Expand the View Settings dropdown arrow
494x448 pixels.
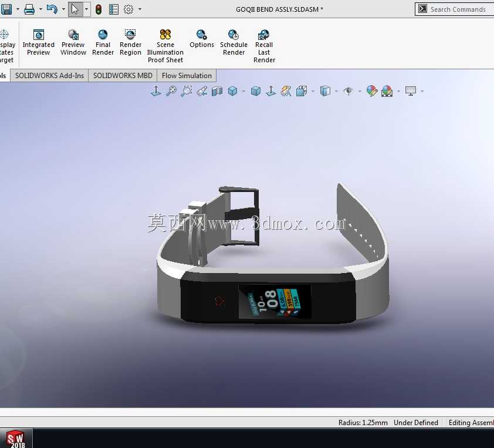(x=422, y=92)
